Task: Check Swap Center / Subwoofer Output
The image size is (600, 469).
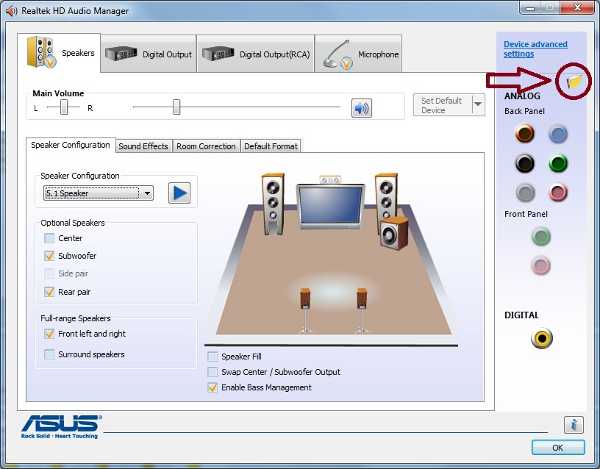Action: [x=212, y=372]
